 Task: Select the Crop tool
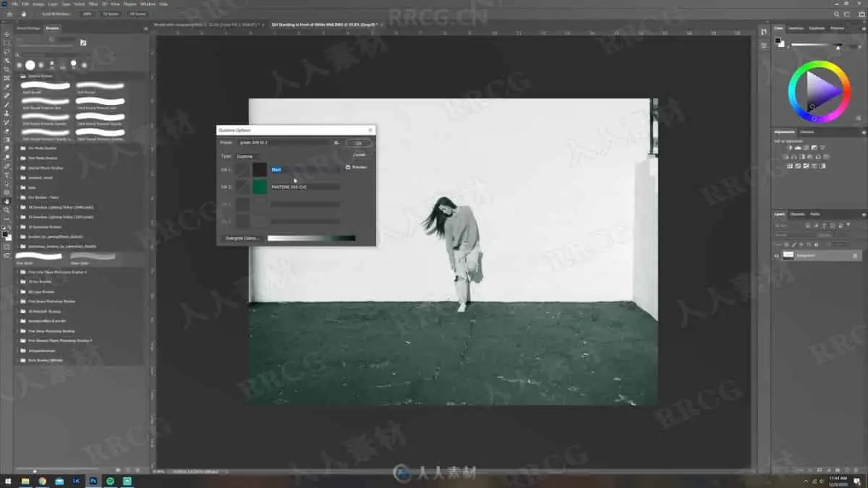(7, 69)
